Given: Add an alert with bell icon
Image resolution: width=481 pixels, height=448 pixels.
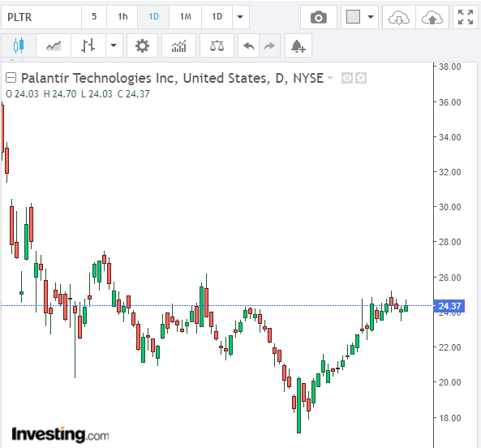Looking at the screenshot, I should [x=298, y=45].
